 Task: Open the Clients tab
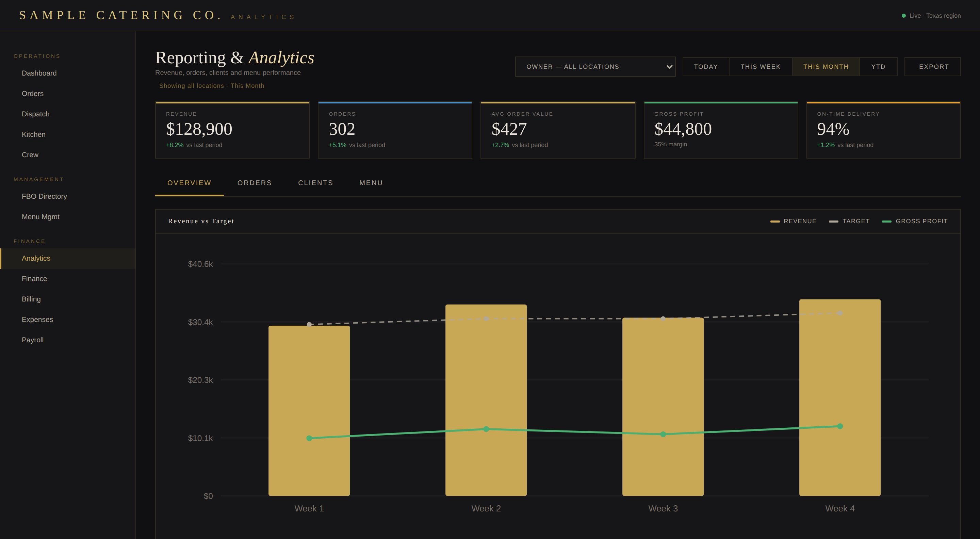[316, 183]
